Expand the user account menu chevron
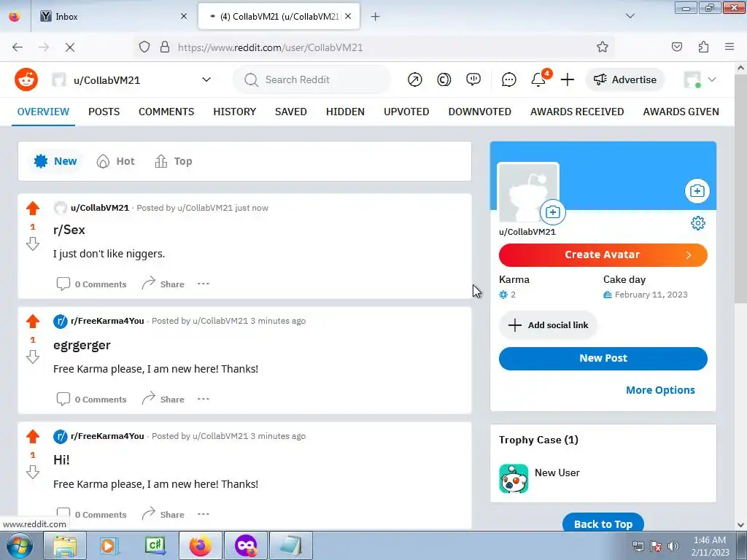Image resolution: width=747 pixels, height=560 pixels. (712, 79)
